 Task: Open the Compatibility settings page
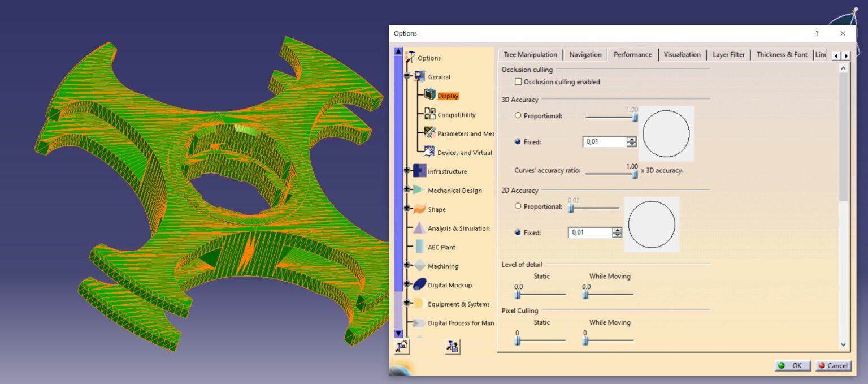pyautogui.click(x=458, y=114)
